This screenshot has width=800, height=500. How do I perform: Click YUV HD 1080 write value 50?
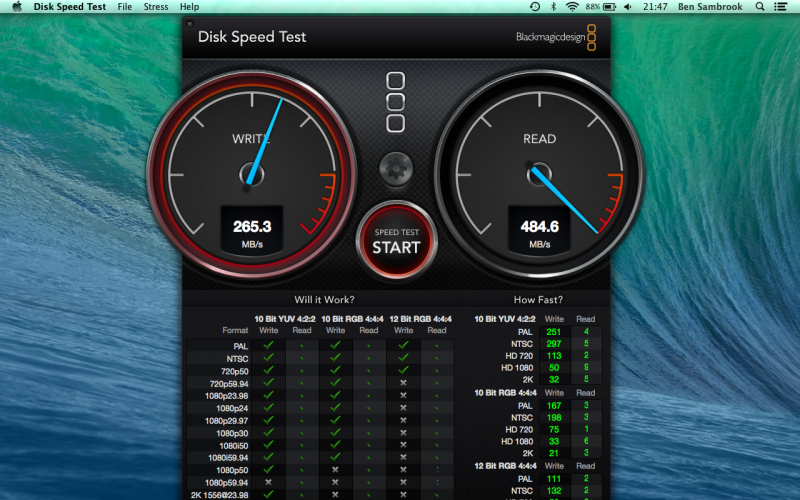tap(554, 368)
